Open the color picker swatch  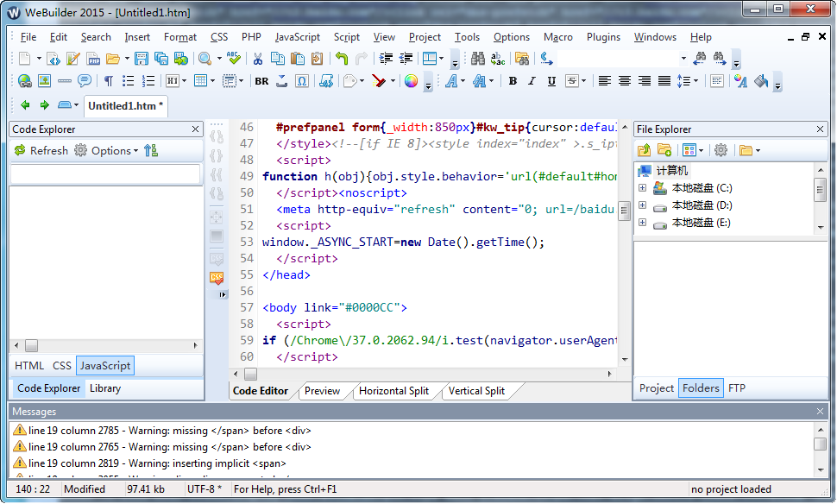click(412, 80)
